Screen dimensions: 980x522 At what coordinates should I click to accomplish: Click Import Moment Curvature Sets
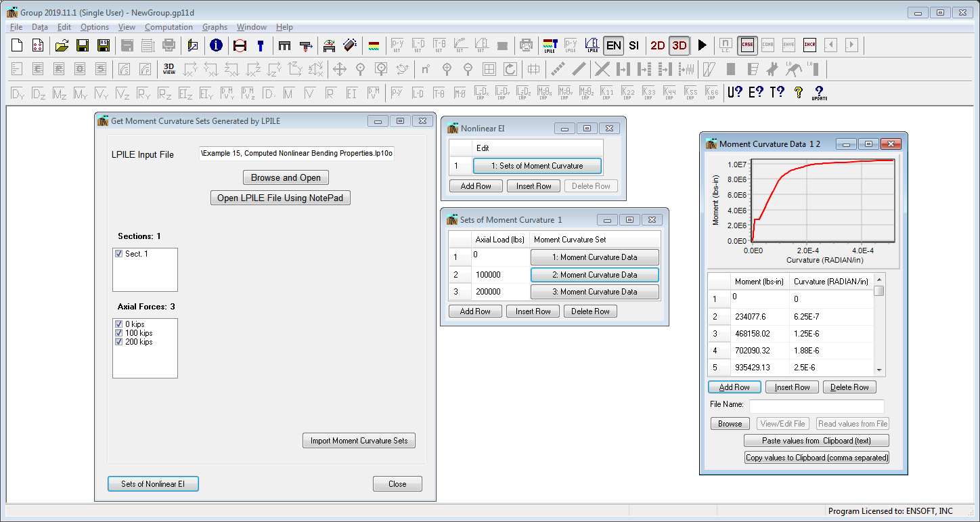click(359, 440)
